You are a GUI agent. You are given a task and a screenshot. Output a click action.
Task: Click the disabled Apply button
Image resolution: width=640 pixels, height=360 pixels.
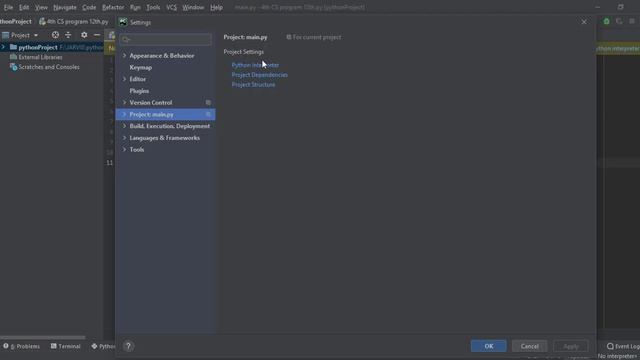point(571,346)
